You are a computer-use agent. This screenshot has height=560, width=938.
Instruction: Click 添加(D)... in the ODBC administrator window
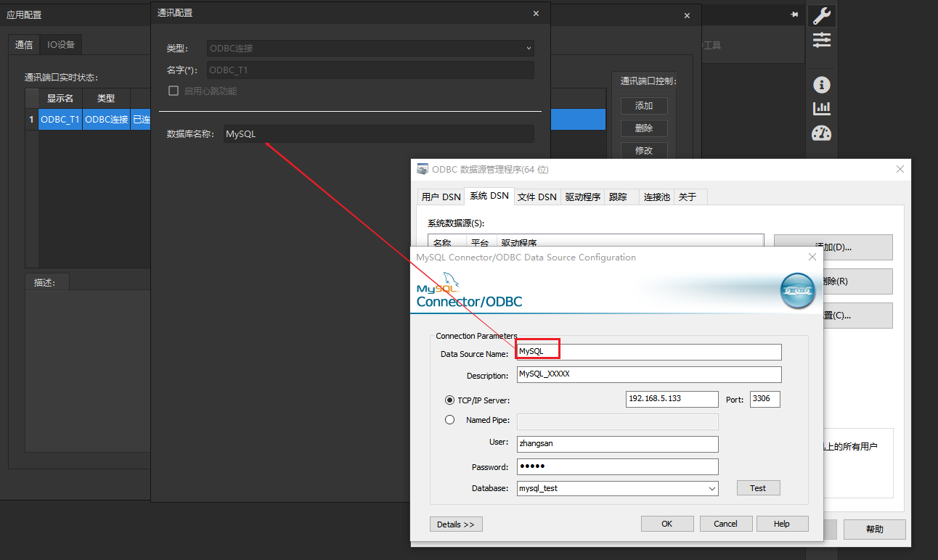pyautogui.click(x=833, y=247)
